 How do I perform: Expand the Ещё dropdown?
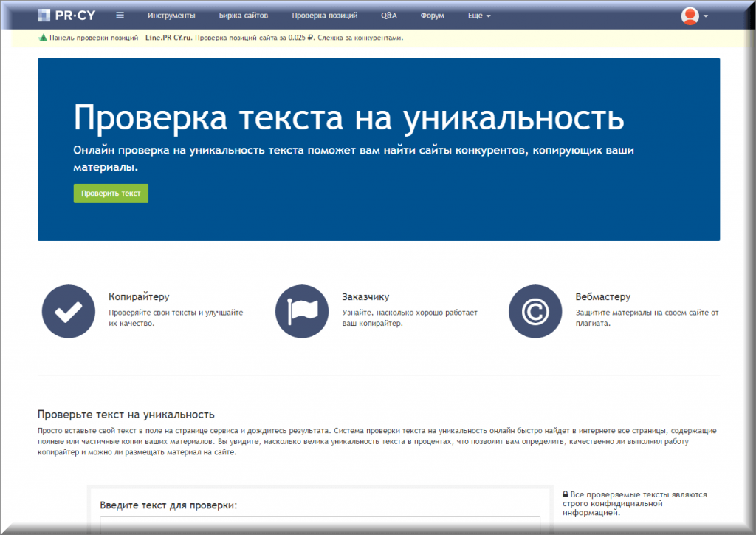[478, 15]
